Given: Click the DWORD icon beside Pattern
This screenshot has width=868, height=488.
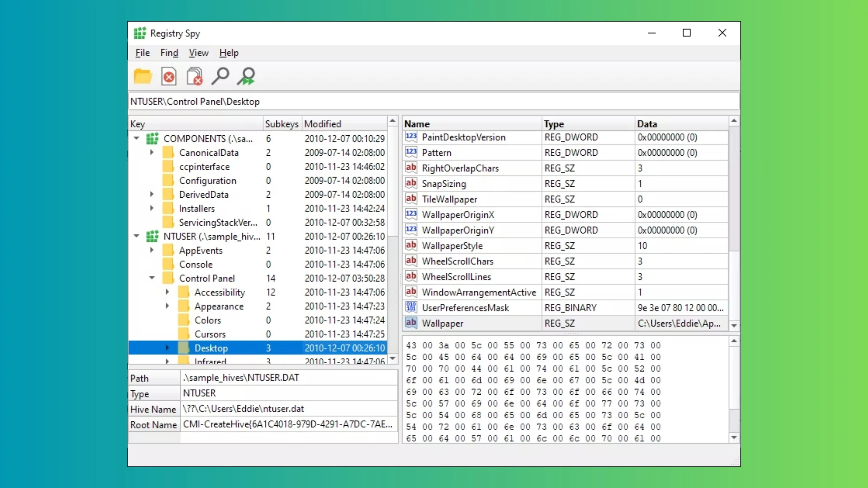Looking at the screenshot, I should 411,152.
